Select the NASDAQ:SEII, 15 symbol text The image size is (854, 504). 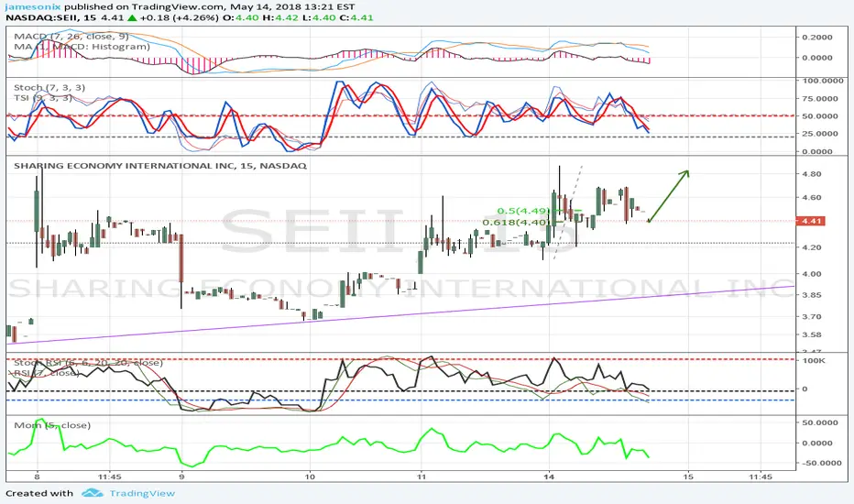(51, 17)
